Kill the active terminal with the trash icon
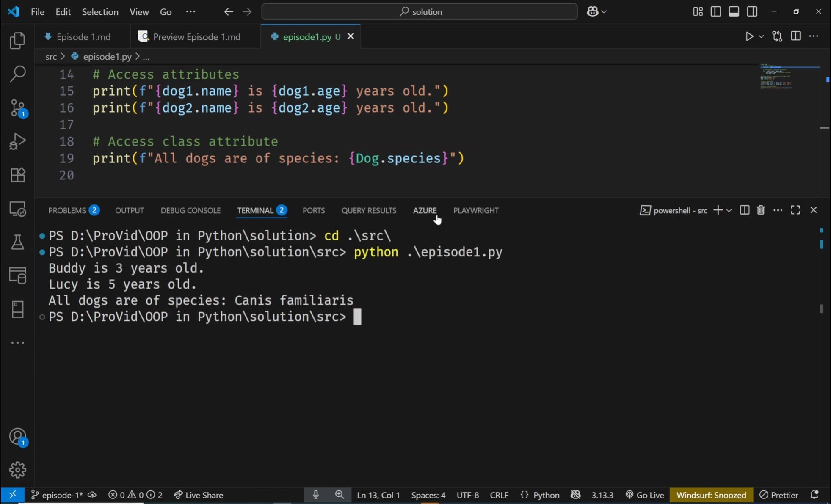Screen dimensions: 831x504 click(x=761, y=210)
